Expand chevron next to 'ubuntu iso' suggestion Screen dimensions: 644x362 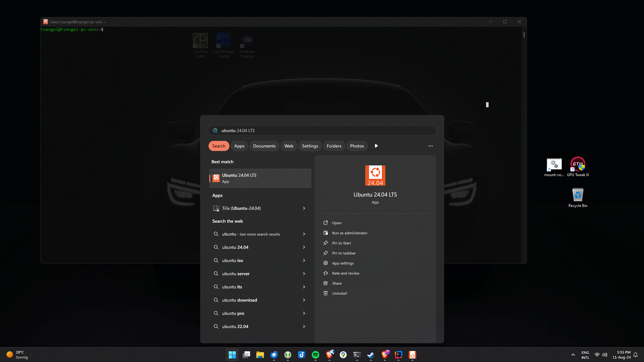click(304, 260)
